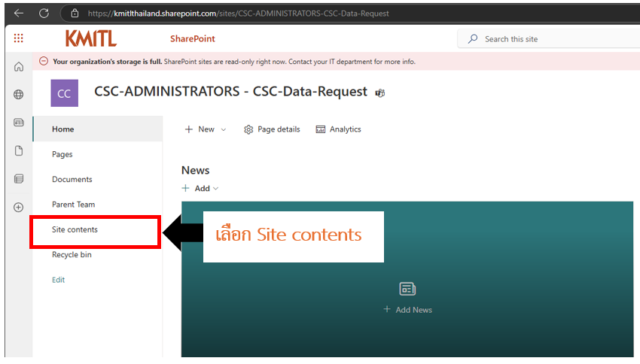640x364 pixels.
Task: Open Analytics in command bar
Action: 339,129
